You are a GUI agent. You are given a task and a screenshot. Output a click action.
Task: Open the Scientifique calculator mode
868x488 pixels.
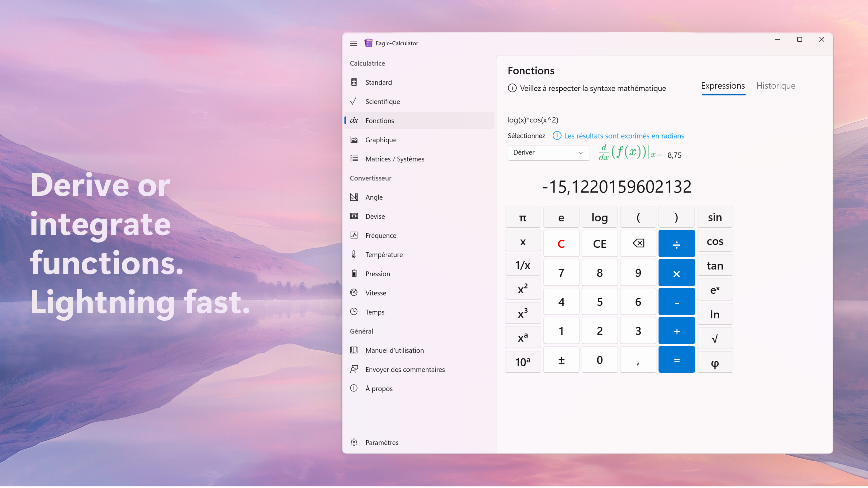coord(419,101)
